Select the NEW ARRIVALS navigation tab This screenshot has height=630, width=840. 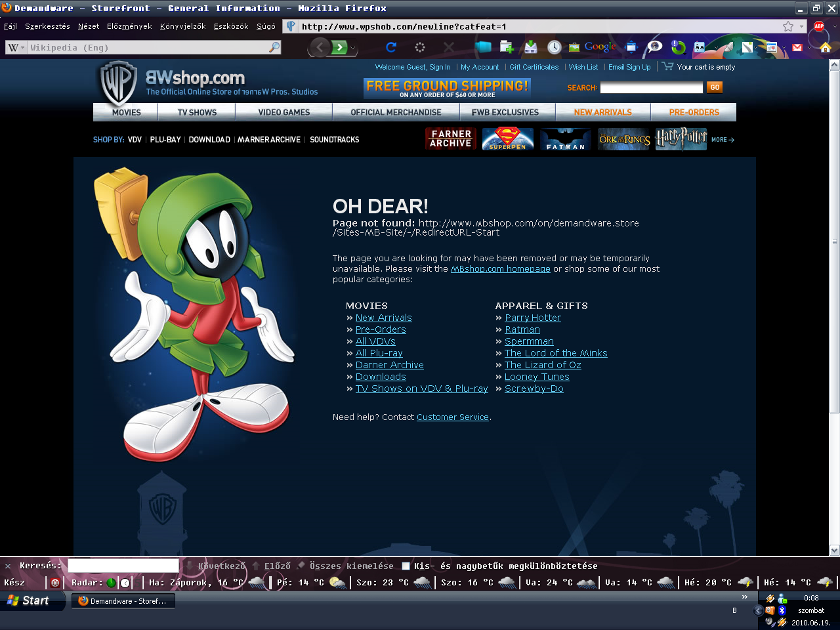pos(603,112)
